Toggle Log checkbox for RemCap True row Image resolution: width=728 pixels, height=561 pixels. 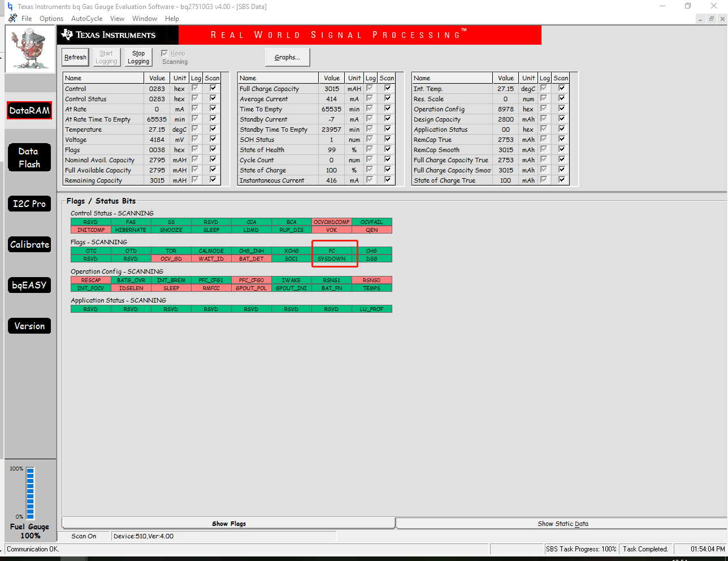[x=544, y=139]
